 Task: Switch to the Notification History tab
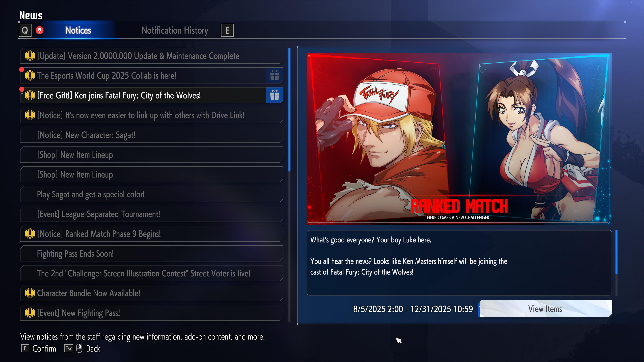175,30
